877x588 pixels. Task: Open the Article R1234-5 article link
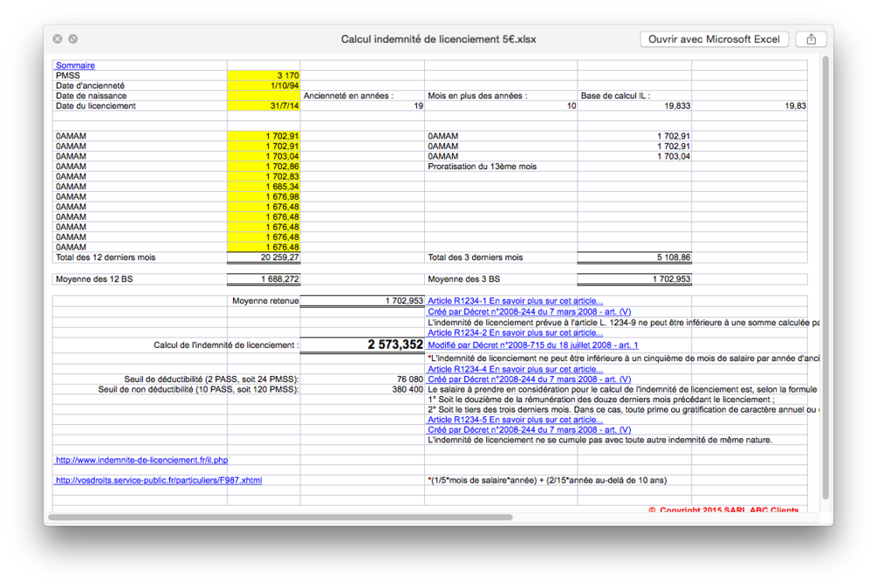(515, 420)
